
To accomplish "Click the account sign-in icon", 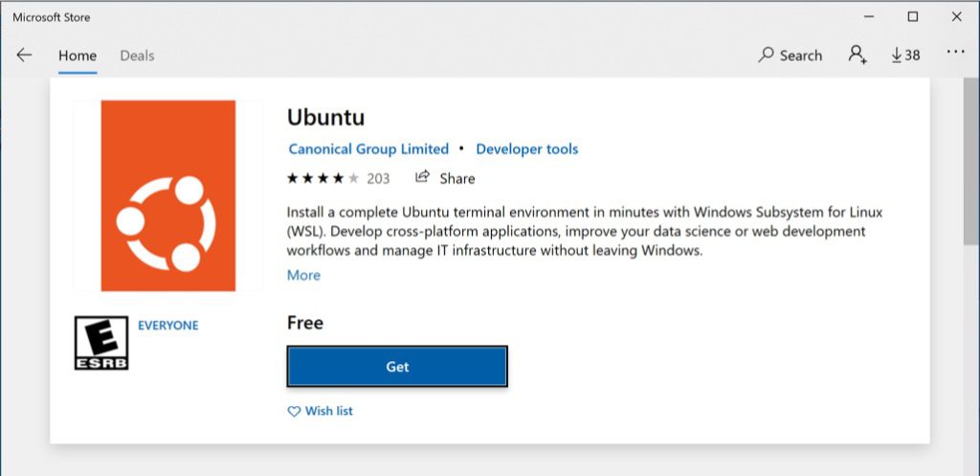I will tap(857, 55).
